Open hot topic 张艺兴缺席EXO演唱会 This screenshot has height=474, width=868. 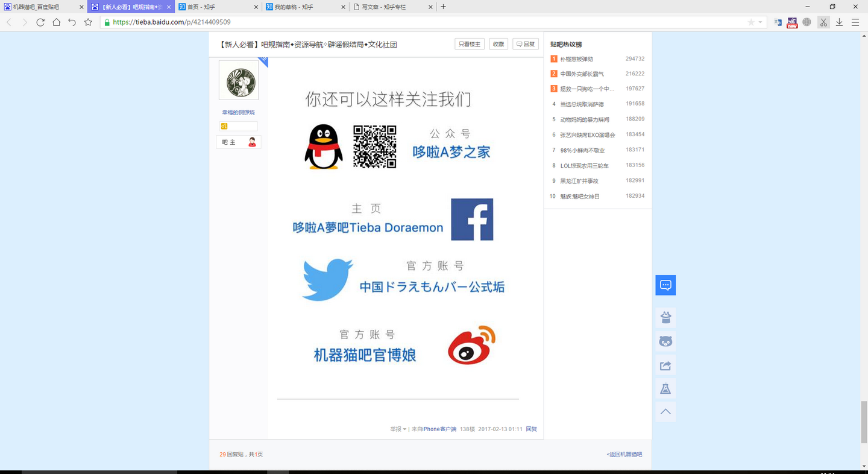click(588, 135)
